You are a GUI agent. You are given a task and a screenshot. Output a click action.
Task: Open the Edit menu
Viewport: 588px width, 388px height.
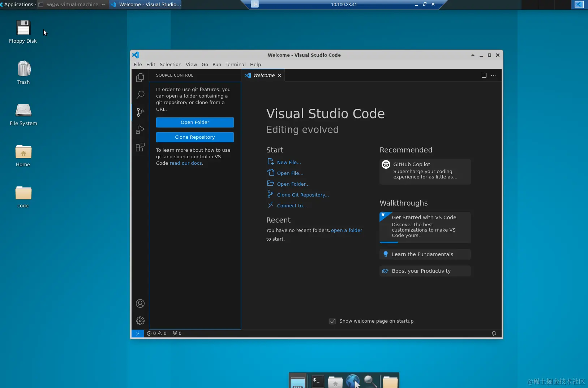[151, 64]
